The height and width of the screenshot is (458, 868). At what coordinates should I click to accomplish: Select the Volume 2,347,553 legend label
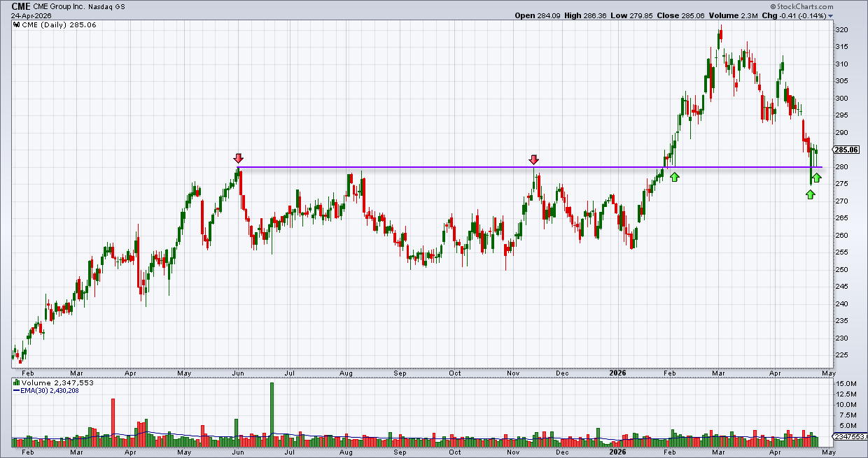coord(57,383)
